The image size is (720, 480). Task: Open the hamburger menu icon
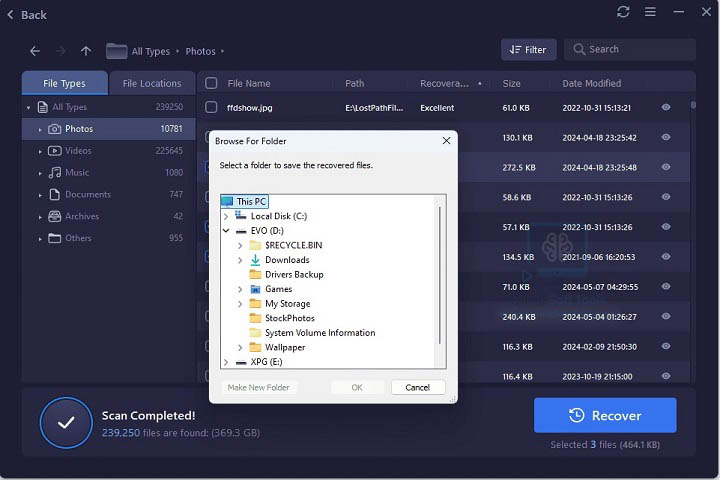click(650, 11)
